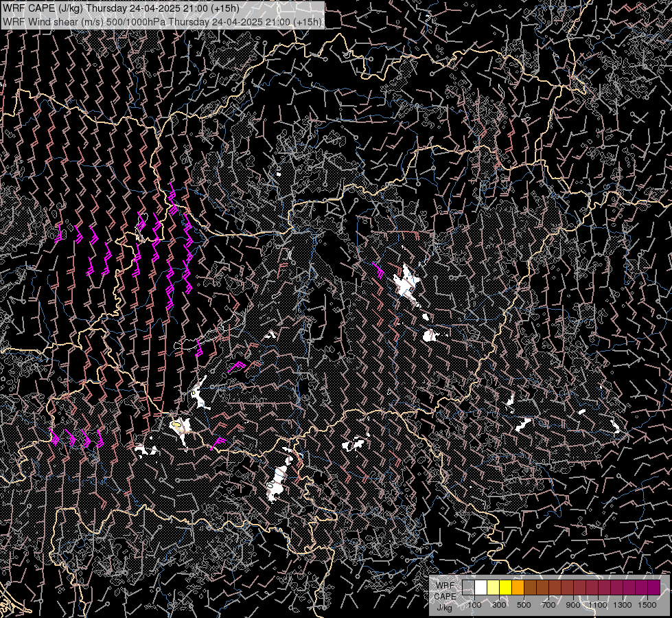The image size is (672, 618).
Task: Click the WRF CAPE title line
Action: [121, 8]
